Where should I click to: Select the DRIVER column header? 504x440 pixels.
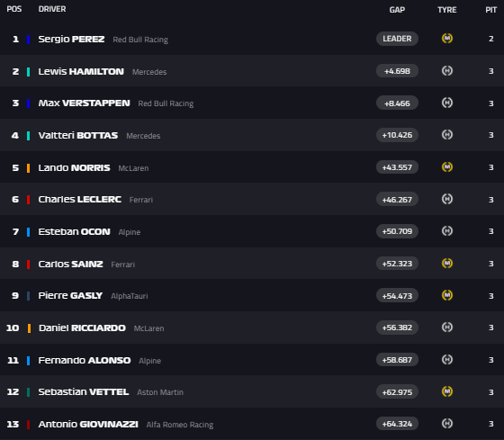(x=52, y=9)
